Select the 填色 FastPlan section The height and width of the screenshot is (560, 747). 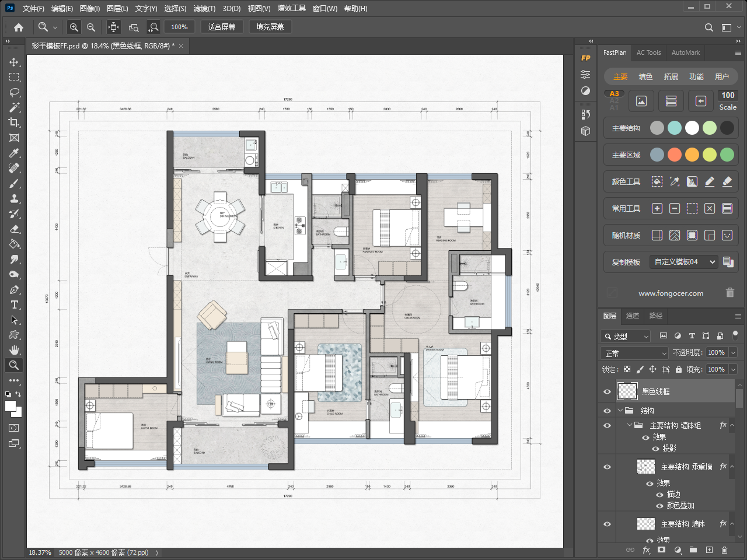pyautogui.click(x=645, y=76)
